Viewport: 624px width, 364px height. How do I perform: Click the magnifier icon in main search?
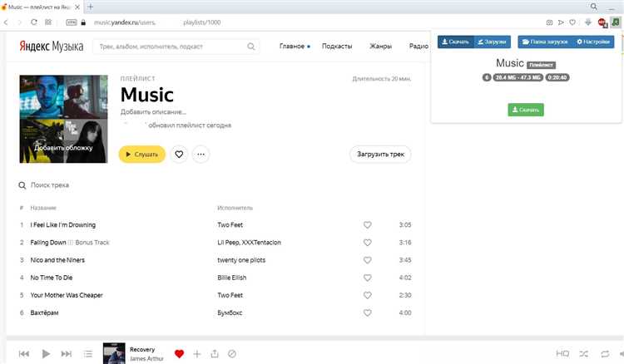(251, 47)
